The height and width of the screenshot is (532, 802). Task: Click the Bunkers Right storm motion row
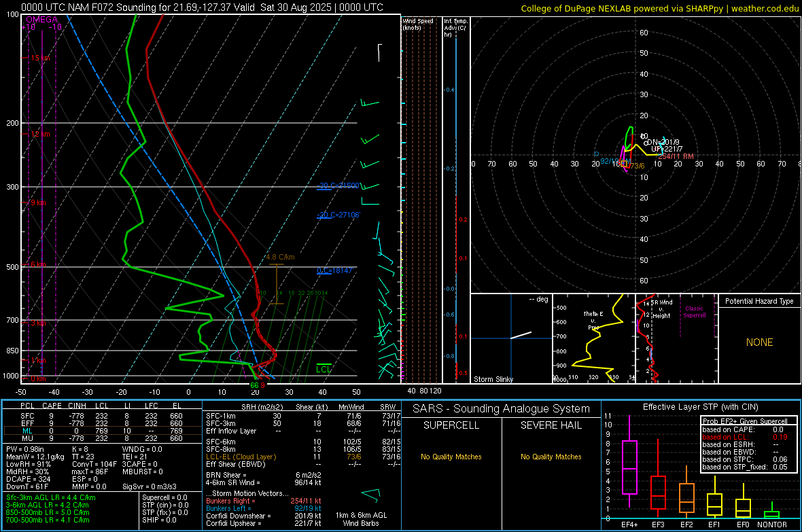point(264,501)
